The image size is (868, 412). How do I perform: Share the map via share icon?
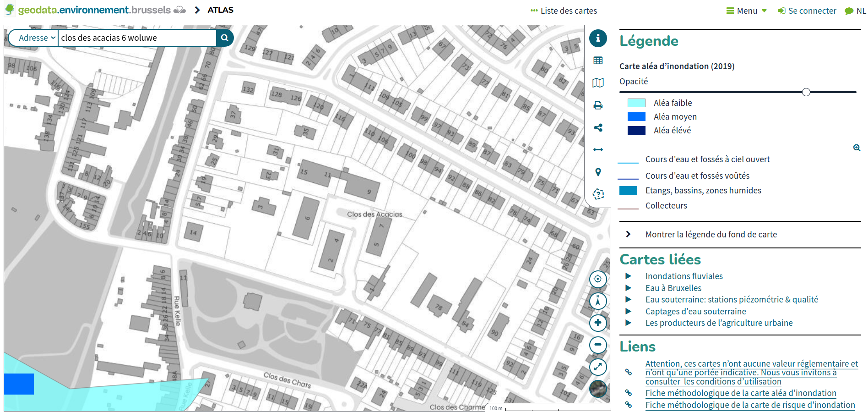click(x=598, y=127)
